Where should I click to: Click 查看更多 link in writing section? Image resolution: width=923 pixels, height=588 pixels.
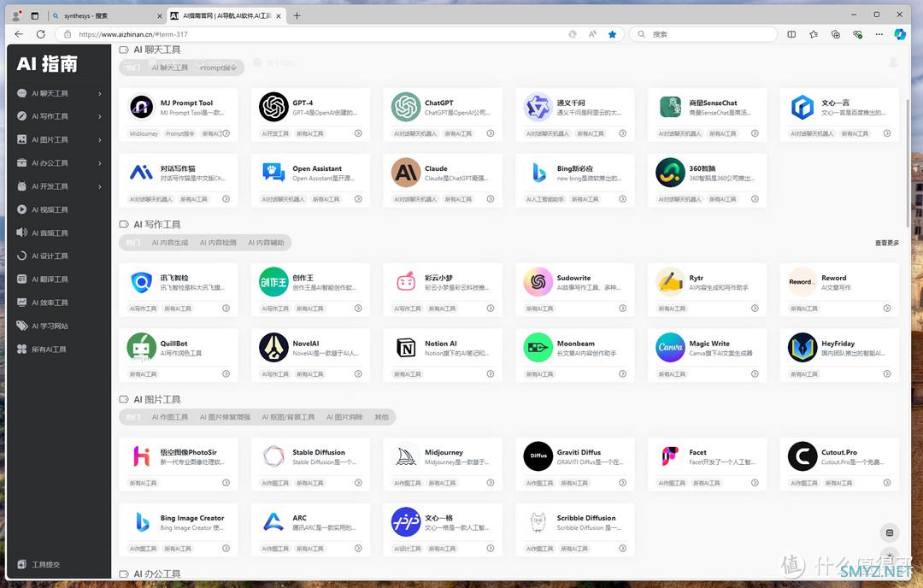[x=887, y=243]
